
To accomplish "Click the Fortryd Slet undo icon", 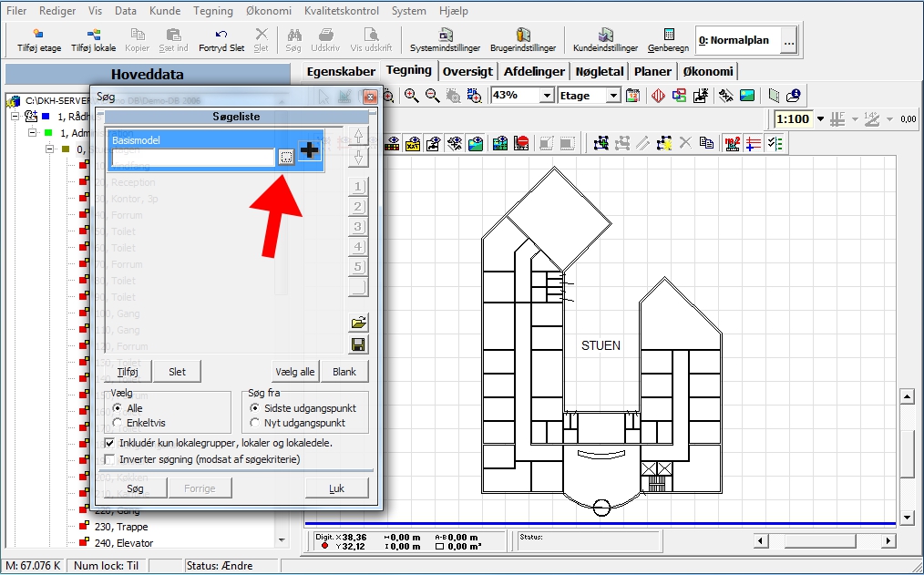I will 221,34.
